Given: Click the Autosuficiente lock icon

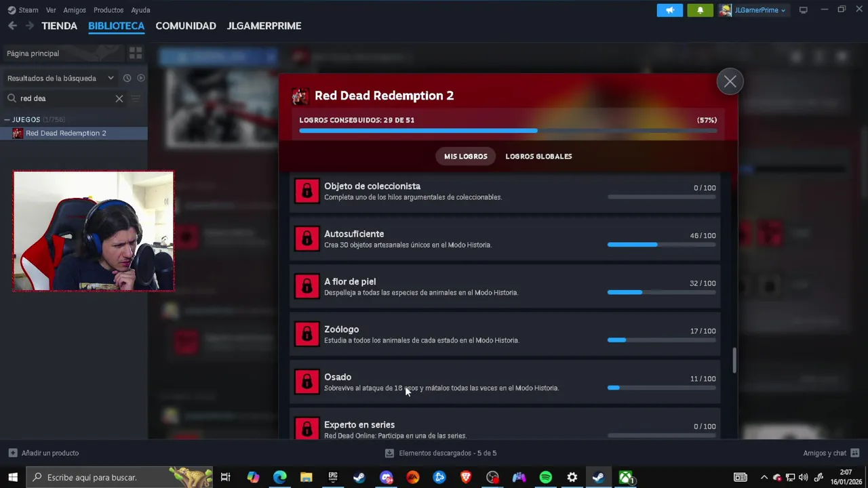Looking at the screenshot, I should (x=307, y=239).
